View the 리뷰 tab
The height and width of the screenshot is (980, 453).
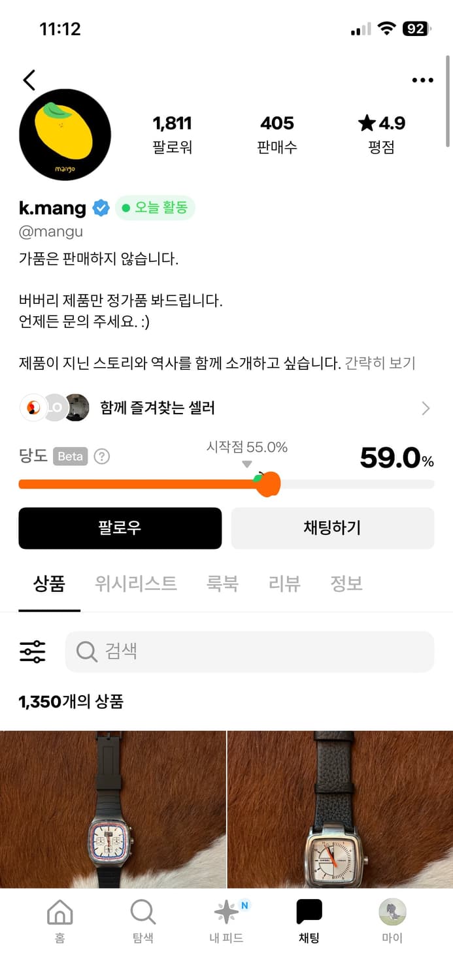click(283, 583)
